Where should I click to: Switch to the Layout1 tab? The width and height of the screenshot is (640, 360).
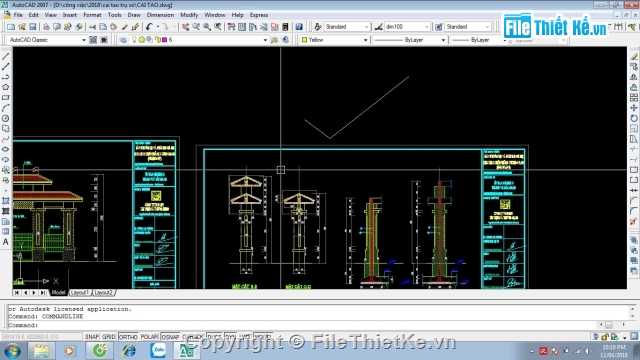tap(80, 293)
